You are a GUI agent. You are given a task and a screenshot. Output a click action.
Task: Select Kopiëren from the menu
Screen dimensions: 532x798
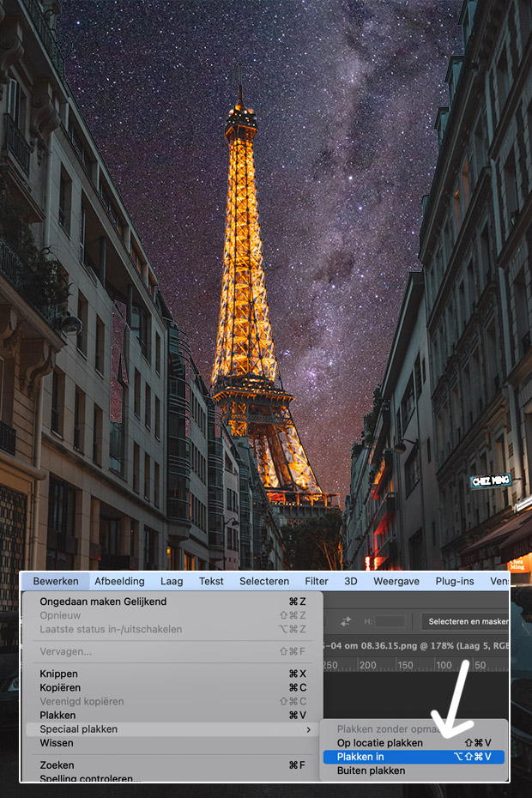click(x=60, y=687)
